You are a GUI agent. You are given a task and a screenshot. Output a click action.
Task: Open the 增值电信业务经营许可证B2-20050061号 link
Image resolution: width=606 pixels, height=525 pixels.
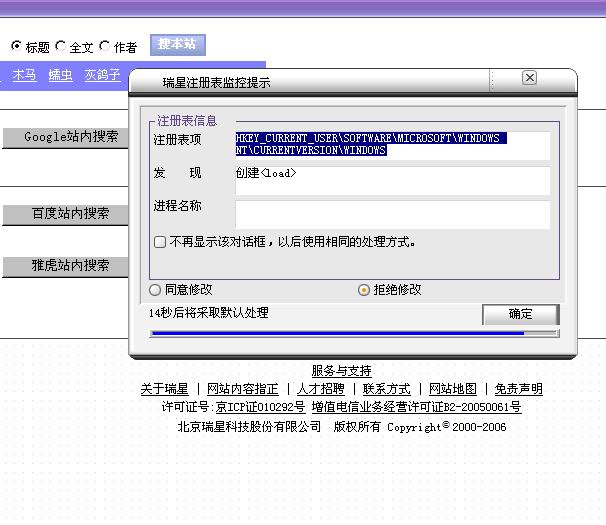(x=417, y=407)
